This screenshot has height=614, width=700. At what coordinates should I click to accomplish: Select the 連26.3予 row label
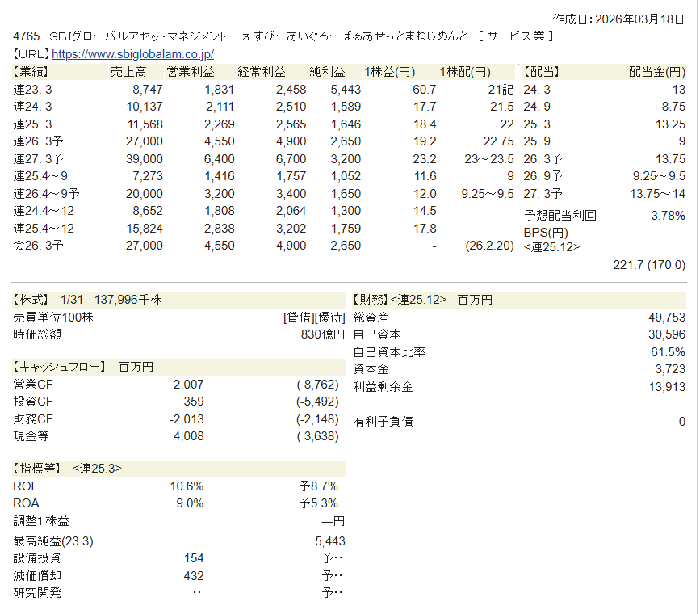[x=39, y=141]
